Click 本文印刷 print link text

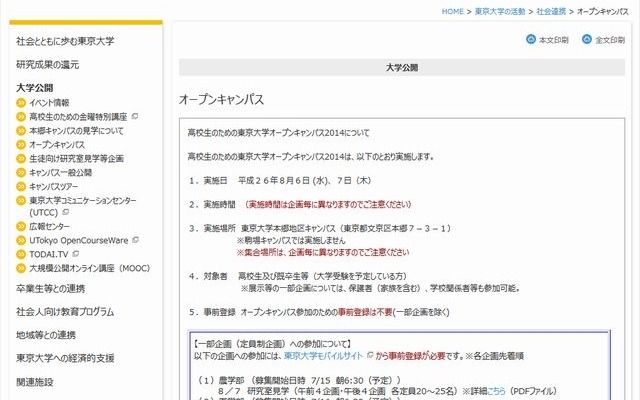pyautogui.click(x=553, y=40)
